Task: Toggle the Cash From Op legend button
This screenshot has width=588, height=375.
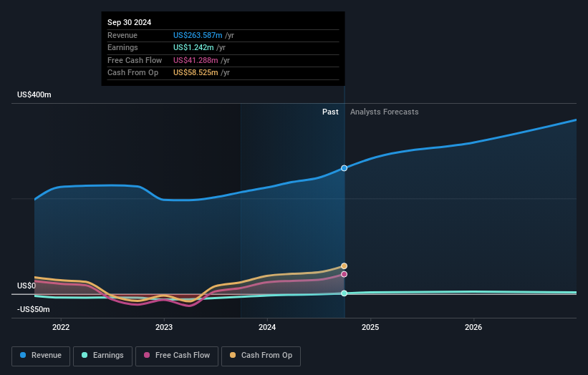Action: tap(261, 356)
